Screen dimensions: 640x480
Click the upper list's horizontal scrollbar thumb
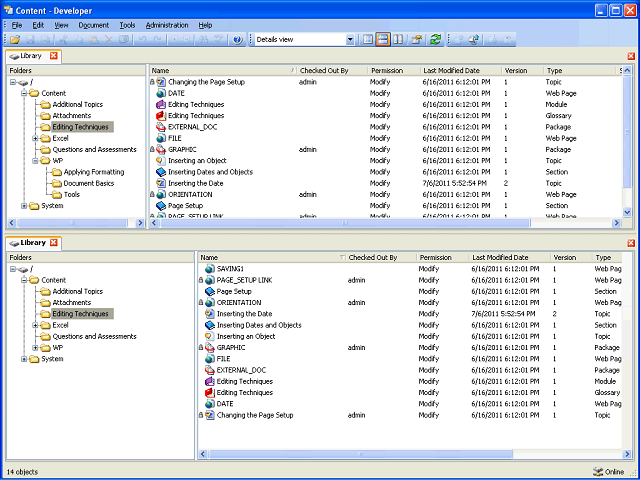pos(345,223)
